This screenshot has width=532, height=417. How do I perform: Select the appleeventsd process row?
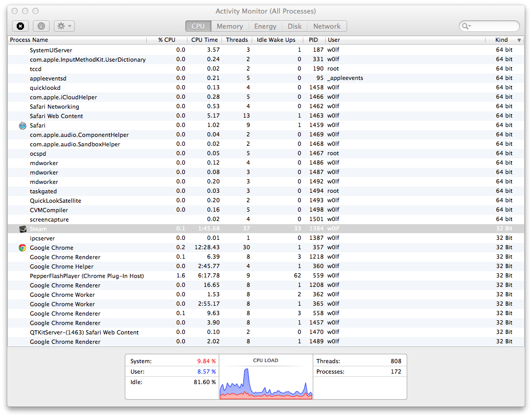266,78
